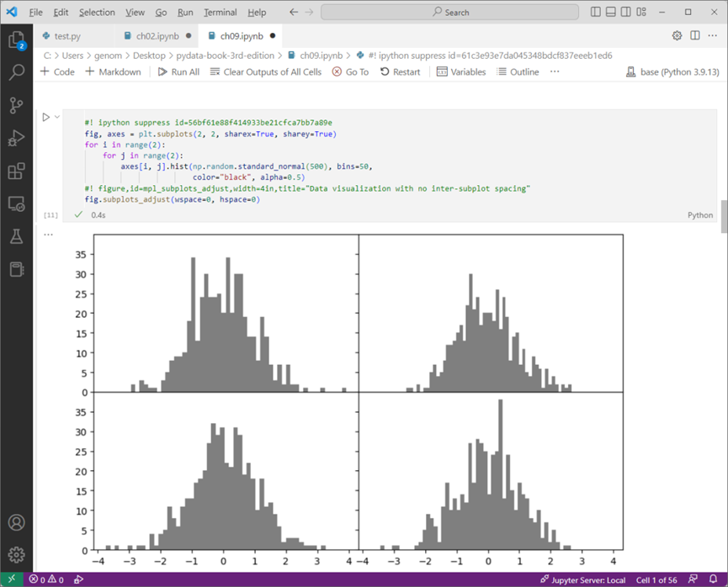Run the notebook cell with play icon
The height and width of the screenshot is (587, 728).
click(45, 117)
